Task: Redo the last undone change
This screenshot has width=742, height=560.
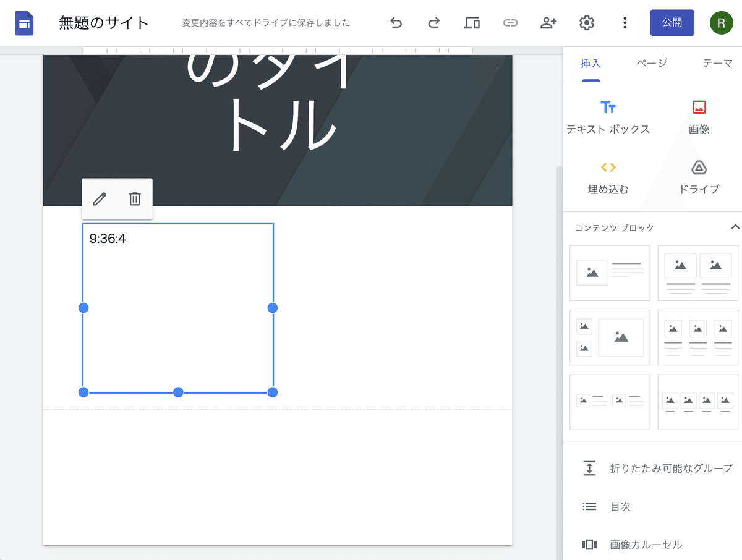Action: [434, 23]
